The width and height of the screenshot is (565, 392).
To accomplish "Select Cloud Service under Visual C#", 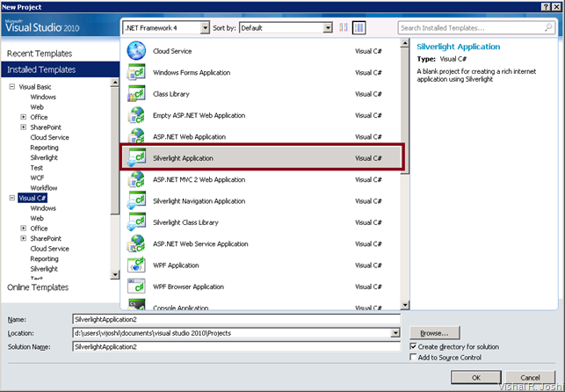I will pyautogui.click(x=49, y=248).
